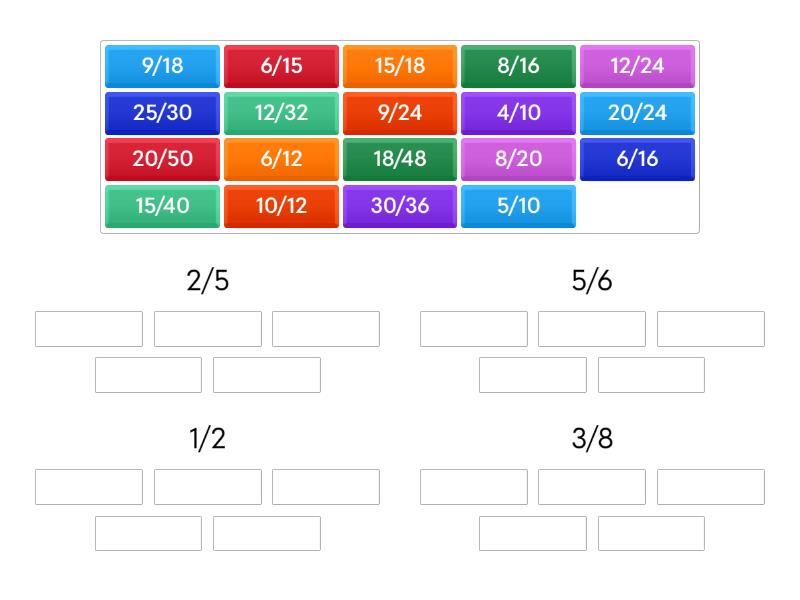Screen dimensions: 800x600
Task: Select the red-orange 10/12 tile
Action: pos(281,205)
